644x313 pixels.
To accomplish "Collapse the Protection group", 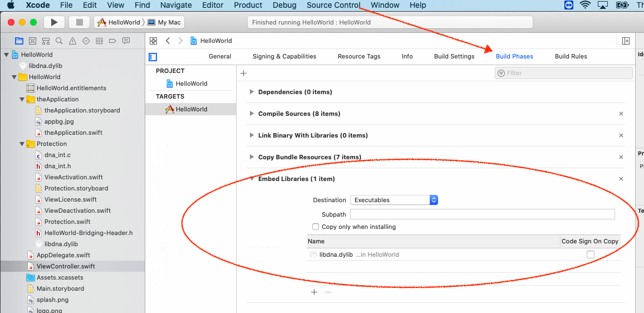I will point(22,144).
